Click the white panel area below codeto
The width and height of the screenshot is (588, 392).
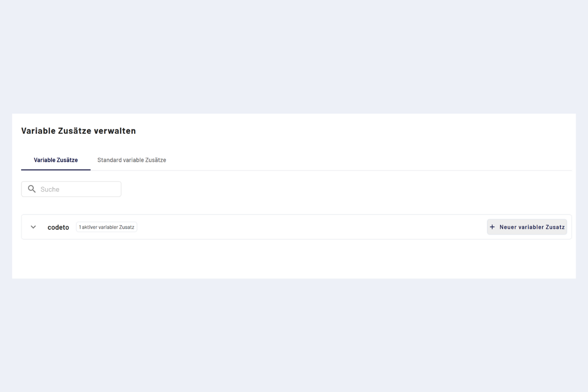[x=294, y=259]
